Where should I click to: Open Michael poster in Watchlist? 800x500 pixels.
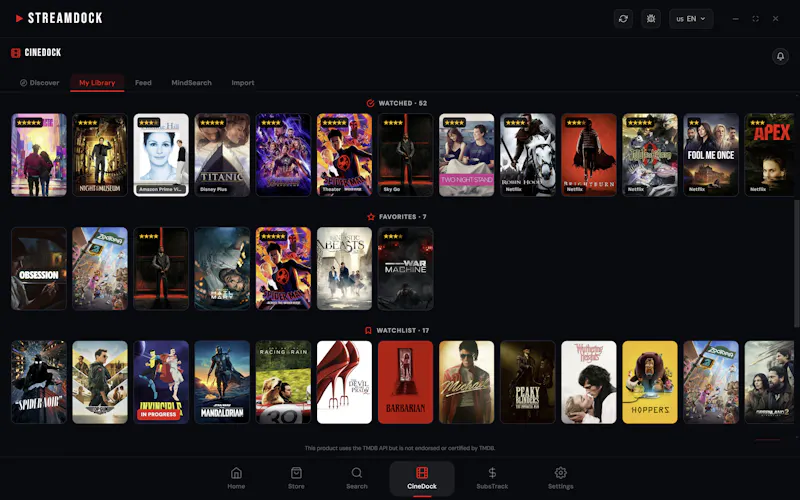coord(466,382)
